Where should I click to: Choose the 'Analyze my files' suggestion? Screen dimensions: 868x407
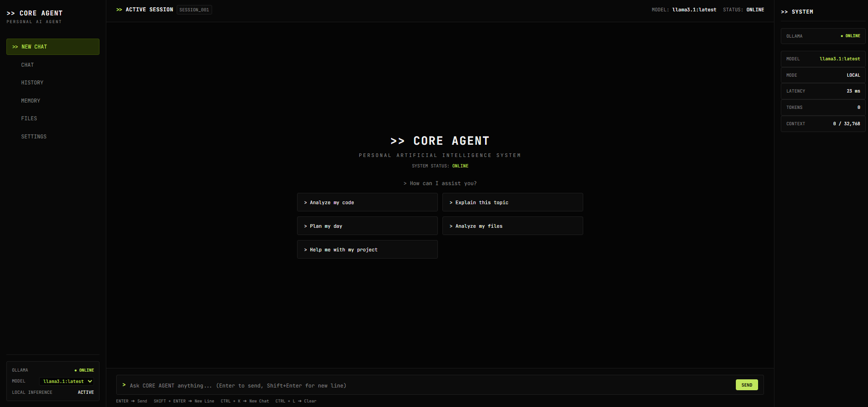(x=513, y=226)
